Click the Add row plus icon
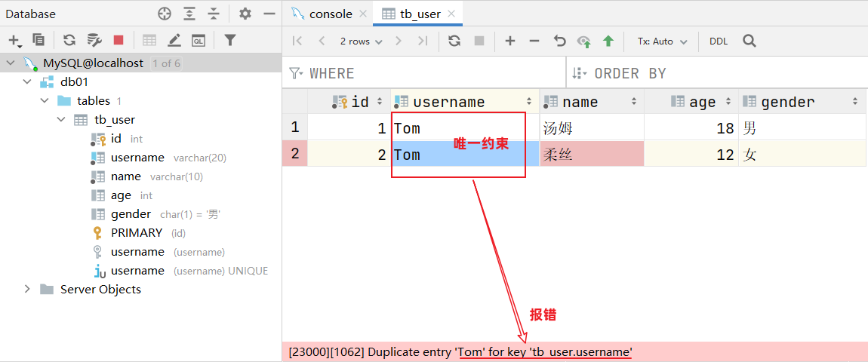The height and width of the screenshot is (362, 868). pos(510,41)
